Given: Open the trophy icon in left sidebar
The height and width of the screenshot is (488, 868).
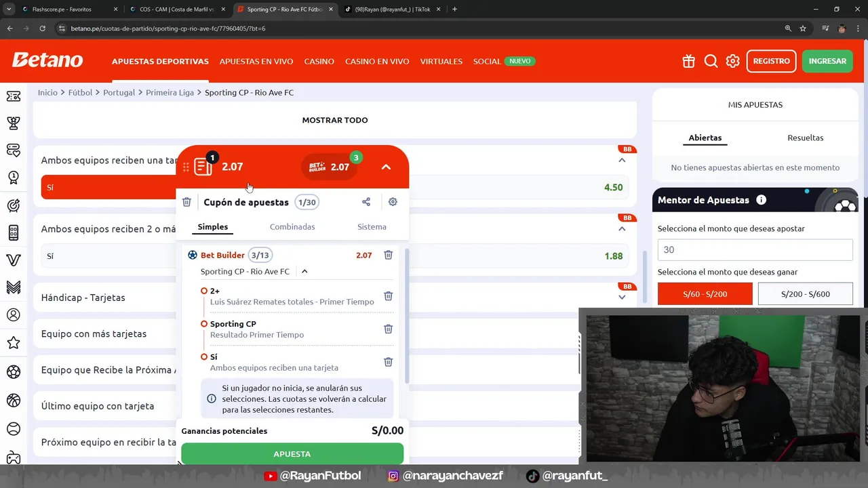Looking at the screenshot, I should 13,123.
